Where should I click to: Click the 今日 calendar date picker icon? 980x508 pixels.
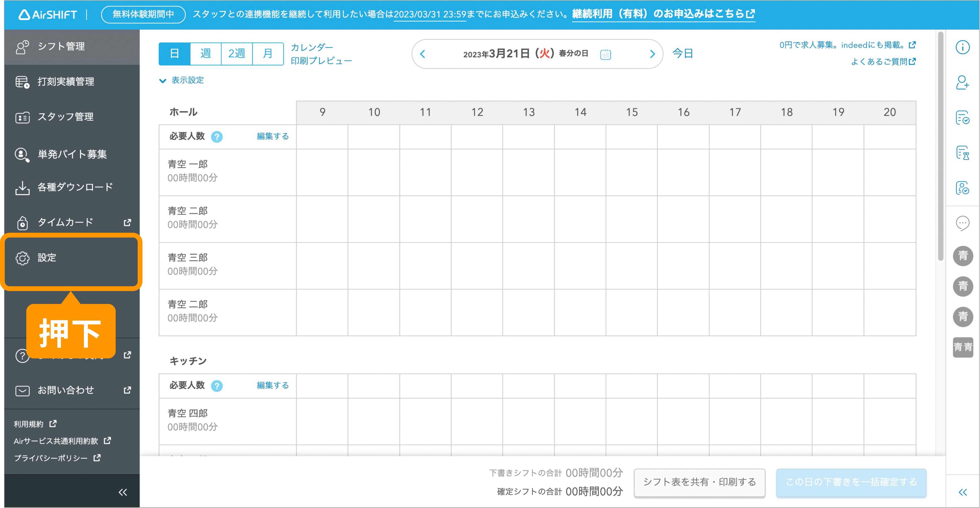[605, 54]
